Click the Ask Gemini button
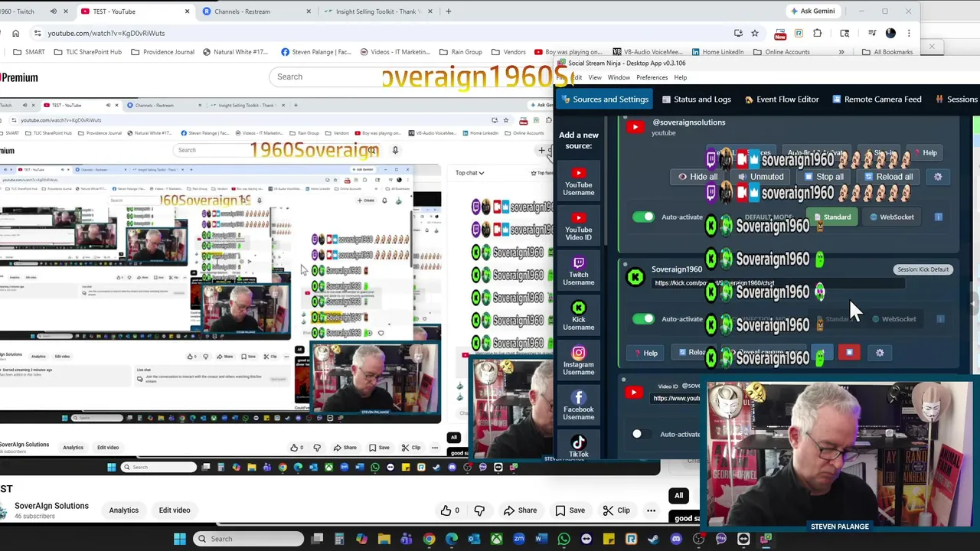This screenshot has width=980, height=551. (x=814, y=11)
